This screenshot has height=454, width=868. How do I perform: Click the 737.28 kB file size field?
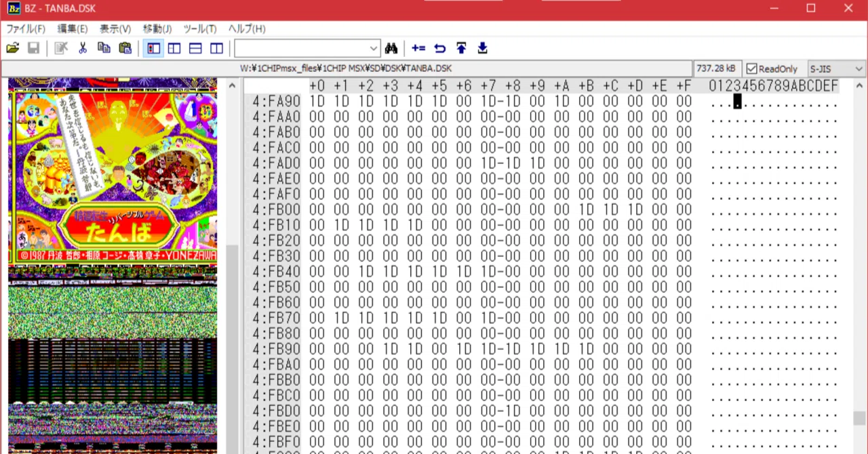coord(717,68)
